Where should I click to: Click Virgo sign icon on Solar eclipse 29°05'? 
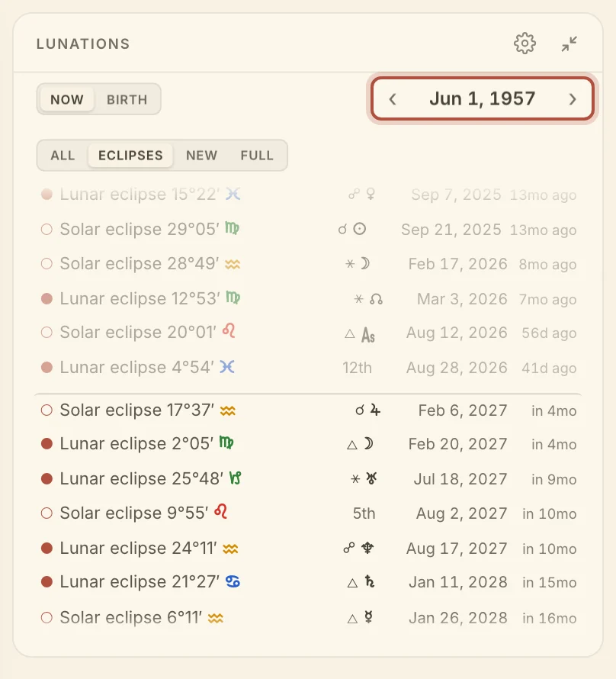233,229
